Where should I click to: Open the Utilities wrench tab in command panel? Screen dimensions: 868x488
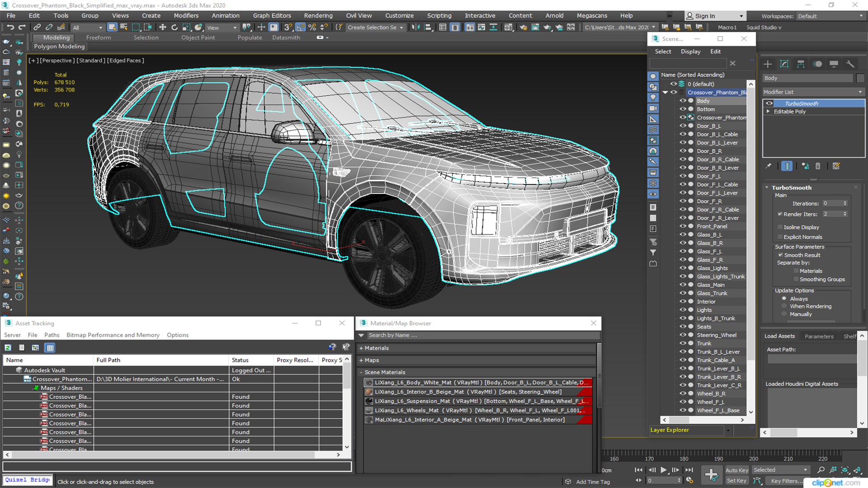pos(850,64)
